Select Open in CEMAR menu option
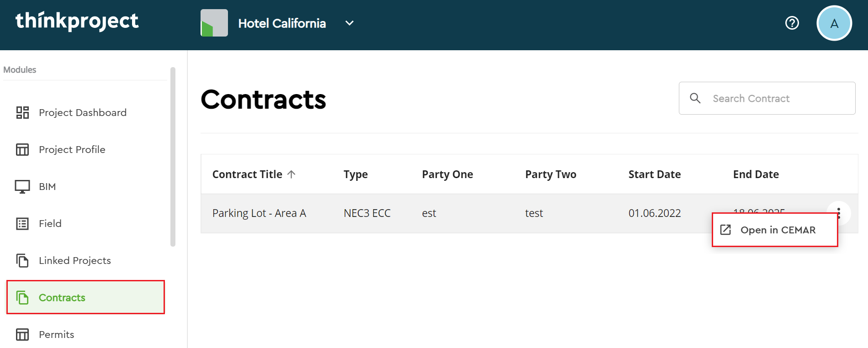This screenshot has height=348, width=868. [777, 230]
